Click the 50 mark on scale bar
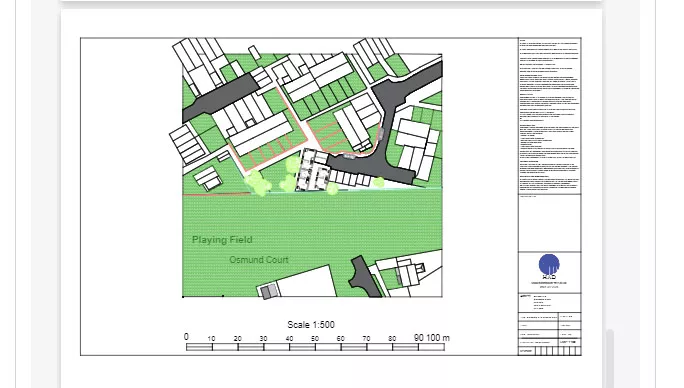684x388 pixels. [315, 338]
